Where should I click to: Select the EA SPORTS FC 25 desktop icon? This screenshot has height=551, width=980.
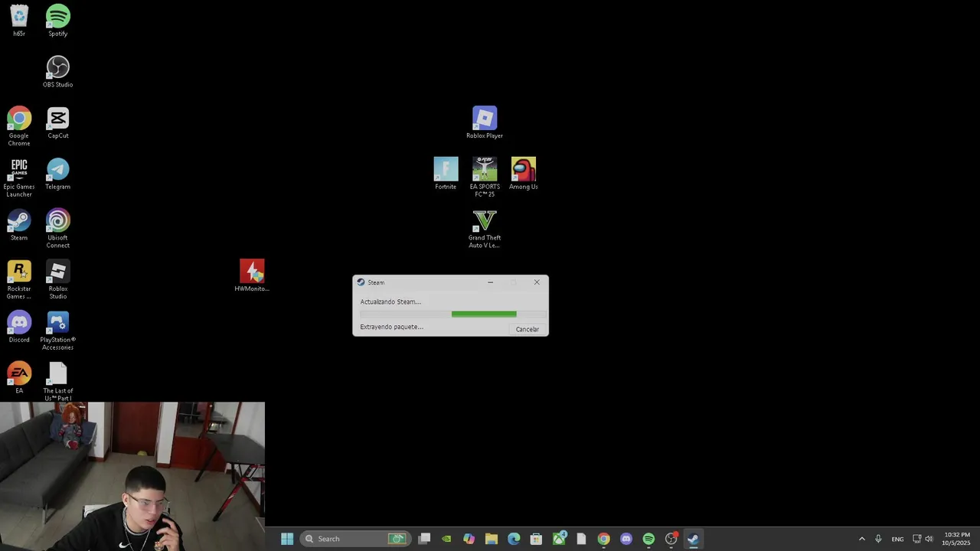[485, 178]
